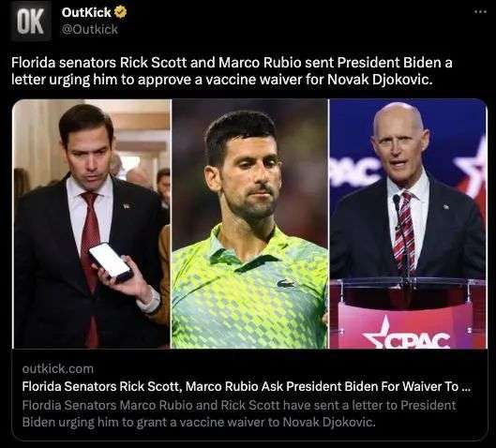Screen dimensions: 496x448
Task: Click the gold verified badge next to OutKick
Action: pos(120,12)
